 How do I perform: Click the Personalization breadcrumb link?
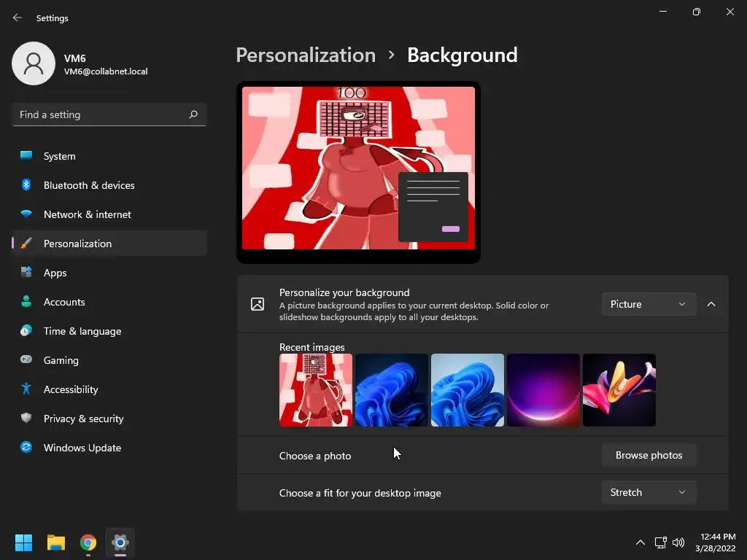click(x=306, y=55)
